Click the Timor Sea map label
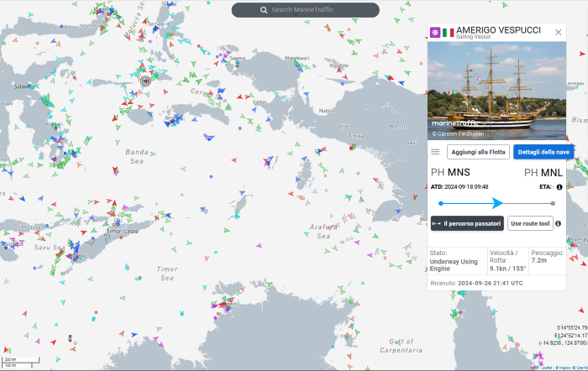The width and height of the screenshot is (588, 371). [x=167, y=273]
